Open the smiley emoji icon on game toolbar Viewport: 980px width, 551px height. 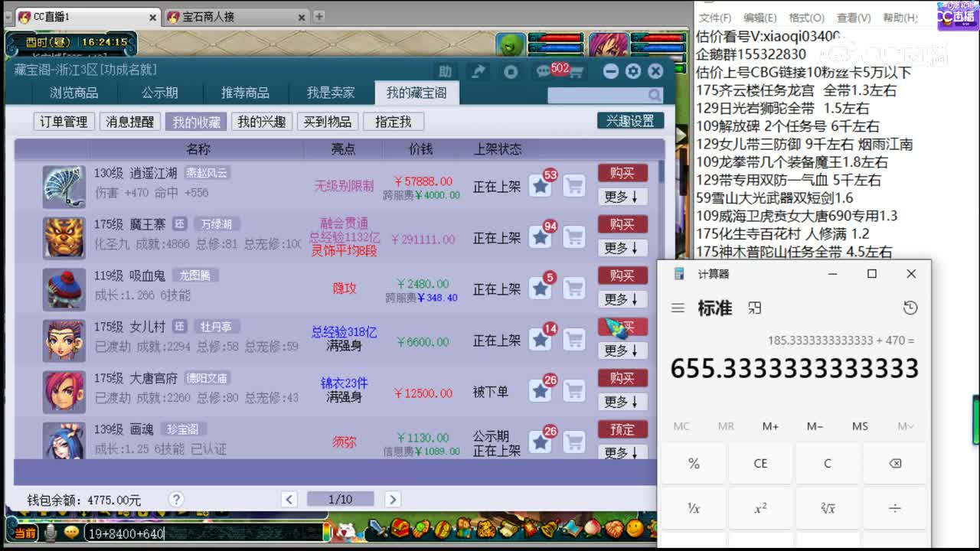pos(635,530)
